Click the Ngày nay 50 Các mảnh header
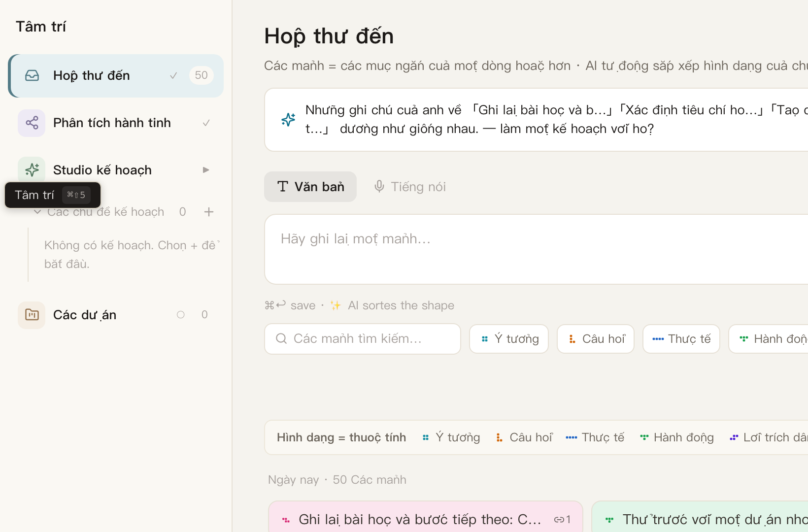This screenshot has width=808, height=532. click(337, 480)
